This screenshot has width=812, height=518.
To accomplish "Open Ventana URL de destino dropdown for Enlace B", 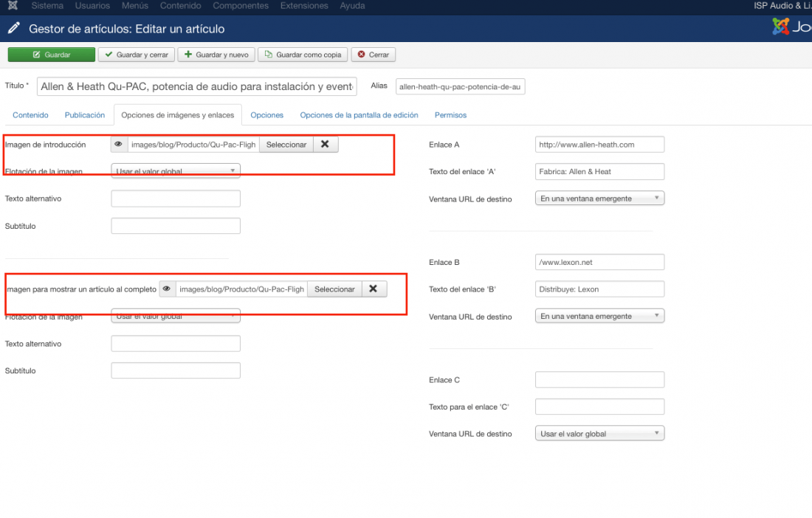I will [x=599, y=316].
